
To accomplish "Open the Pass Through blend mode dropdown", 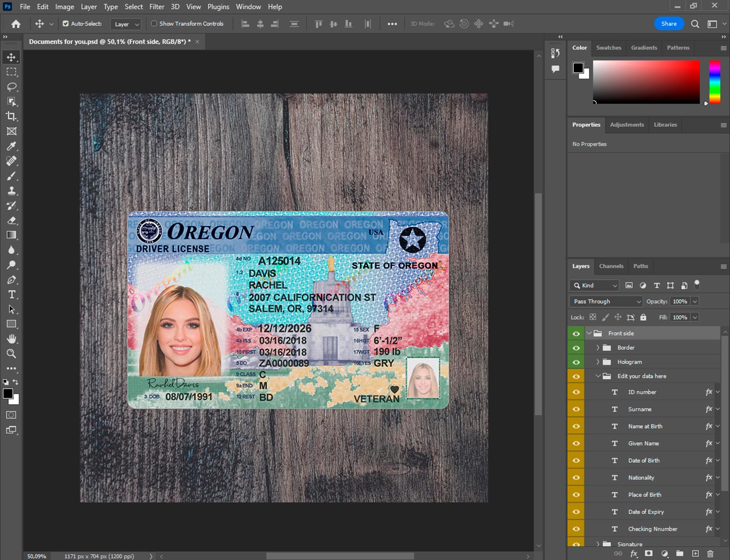I will pyautogui.click(x=606, y=302).
